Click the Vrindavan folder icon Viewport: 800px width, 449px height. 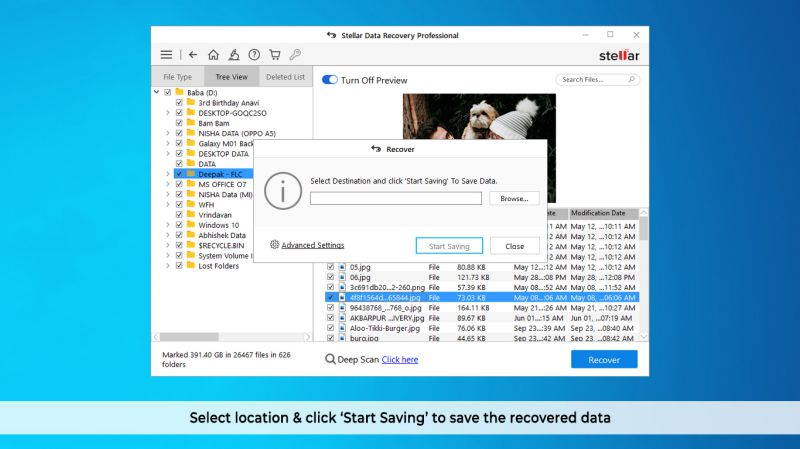(x=191, y=214)
